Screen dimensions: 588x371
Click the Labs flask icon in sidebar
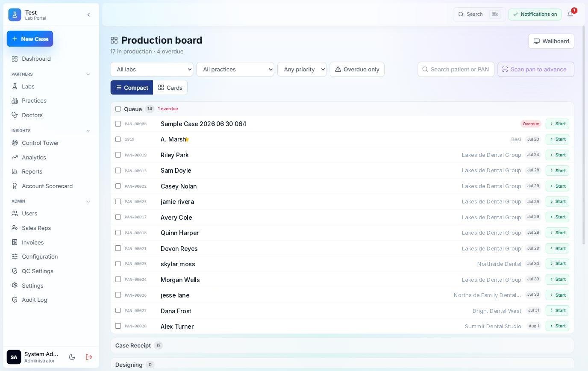pos(15,86)
